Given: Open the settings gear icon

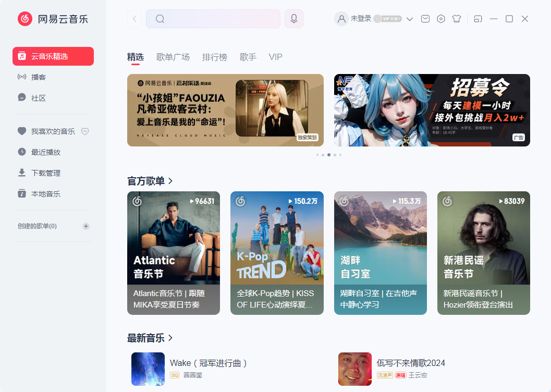Looking at the screenshot, I should [x=440, y=18].
